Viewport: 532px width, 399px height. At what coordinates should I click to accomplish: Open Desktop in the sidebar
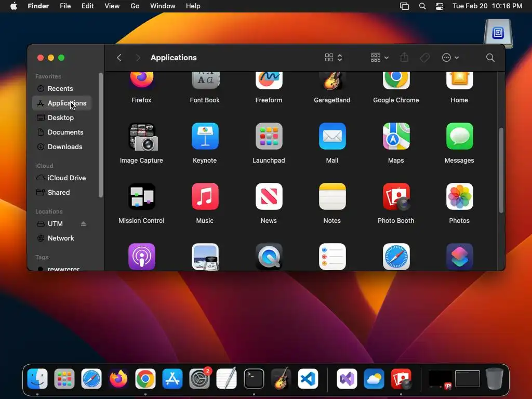click(62, 118)
